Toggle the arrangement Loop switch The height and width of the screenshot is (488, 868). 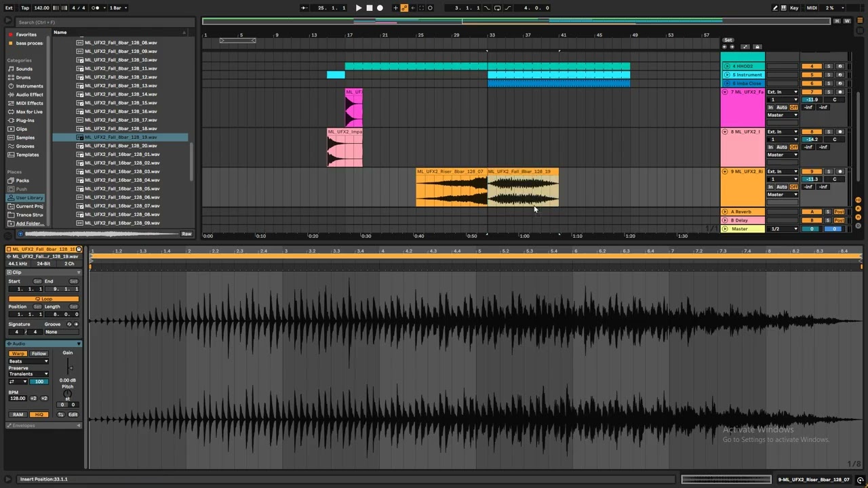click(498, 8)
